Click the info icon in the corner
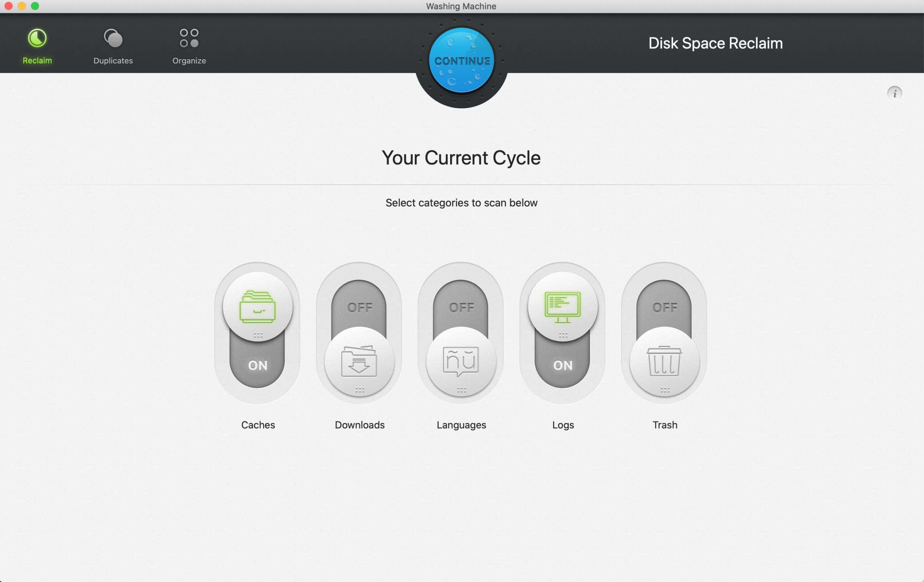 894,93
